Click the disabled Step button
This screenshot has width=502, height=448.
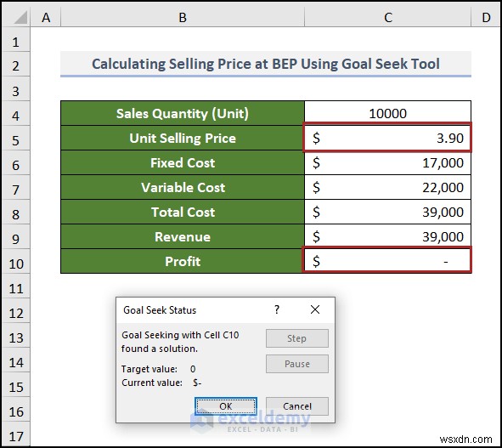297,338
